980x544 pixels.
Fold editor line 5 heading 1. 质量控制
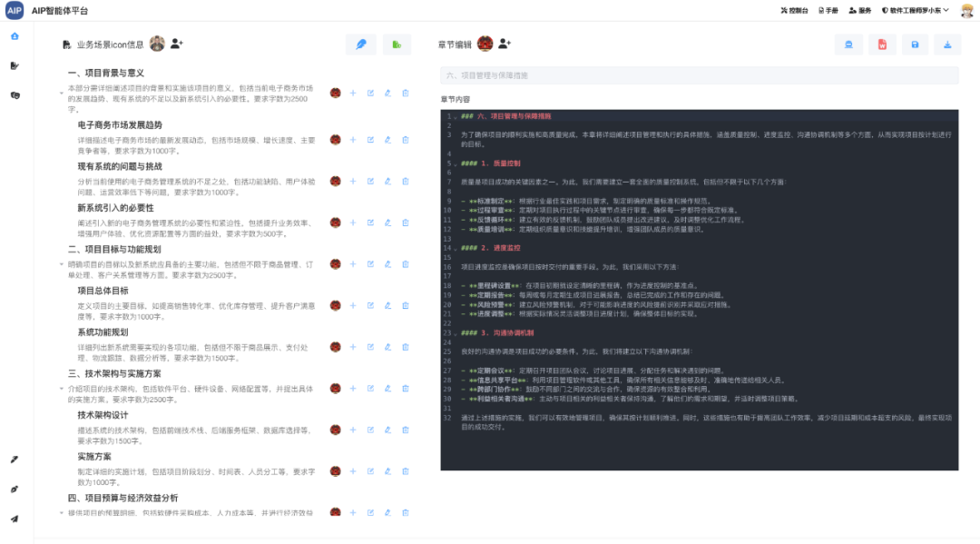tap(456, 163)
